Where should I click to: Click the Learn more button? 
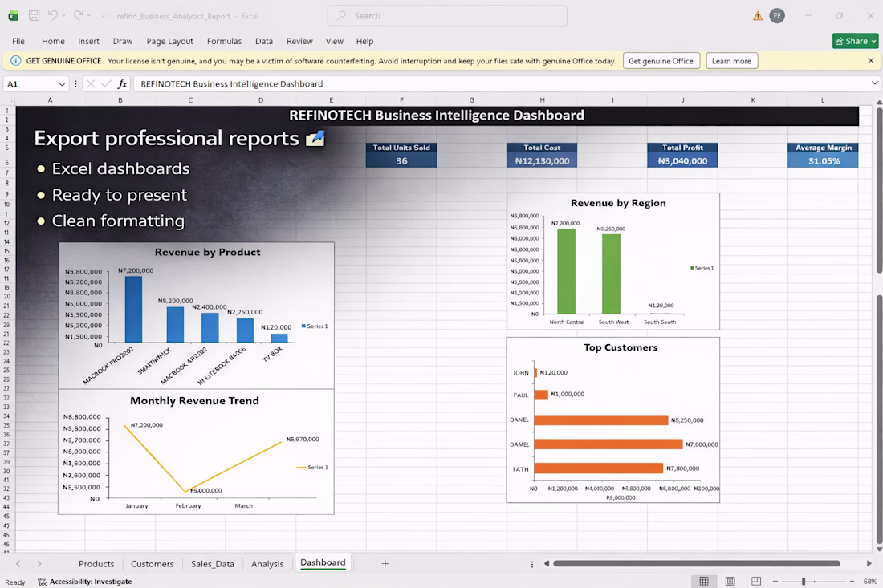tap(731, 61)
